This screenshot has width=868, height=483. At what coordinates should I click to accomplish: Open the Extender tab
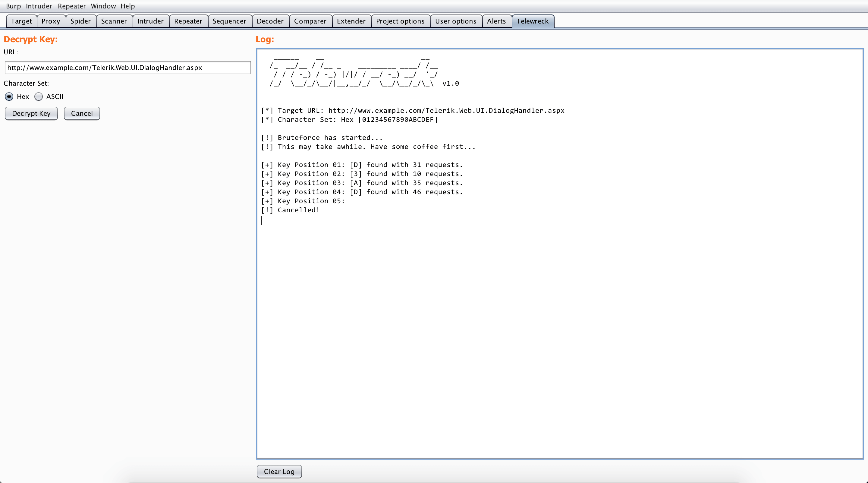click(x=351, y=21)
